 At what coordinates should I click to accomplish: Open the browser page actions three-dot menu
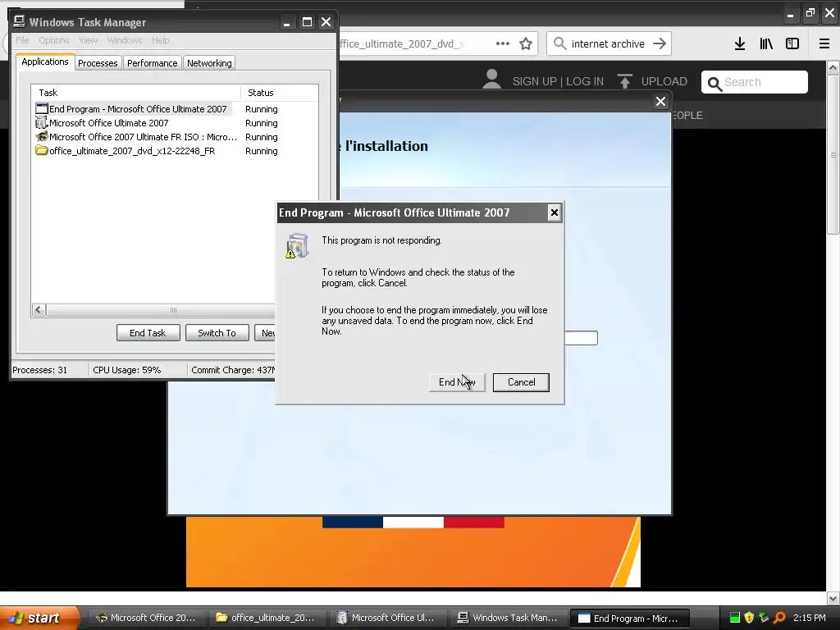[x=503, y=43]
